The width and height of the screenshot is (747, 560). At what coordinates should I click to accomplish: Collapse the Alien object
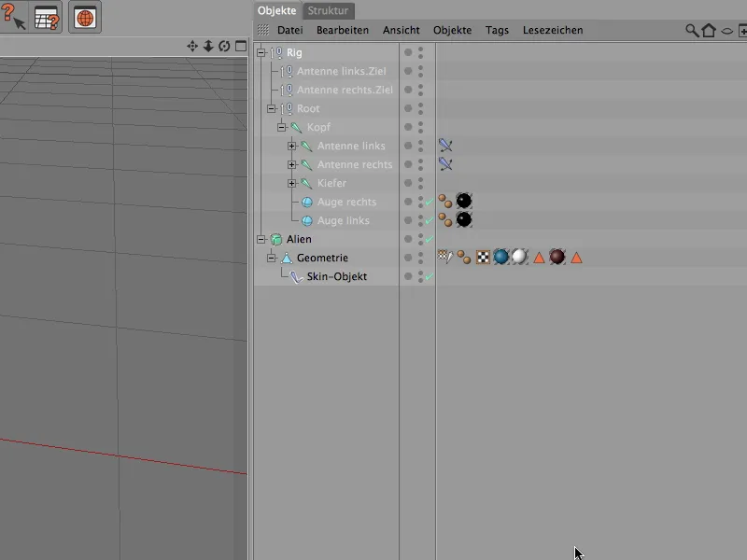(x=261, y=239)
